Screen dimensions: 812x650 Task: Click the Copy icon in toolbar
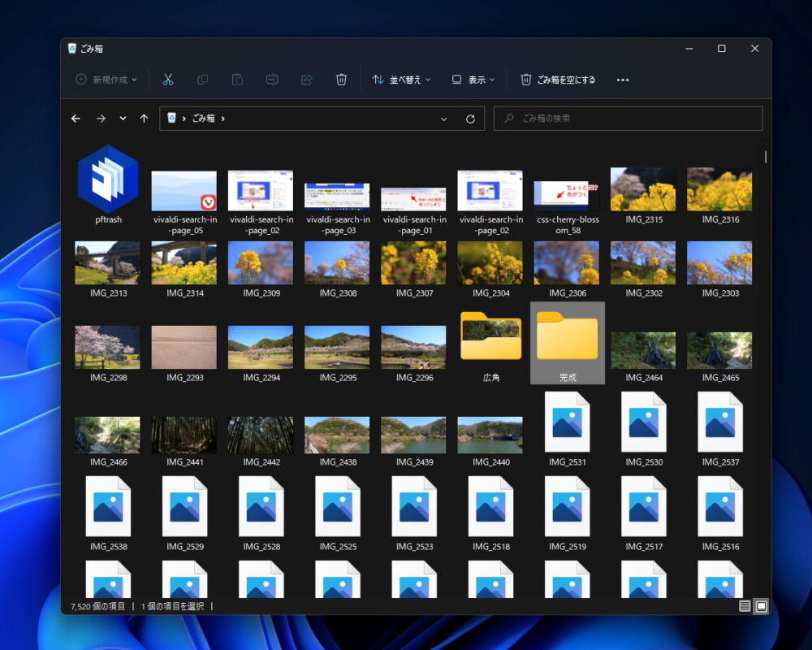[x=203, y=80]
